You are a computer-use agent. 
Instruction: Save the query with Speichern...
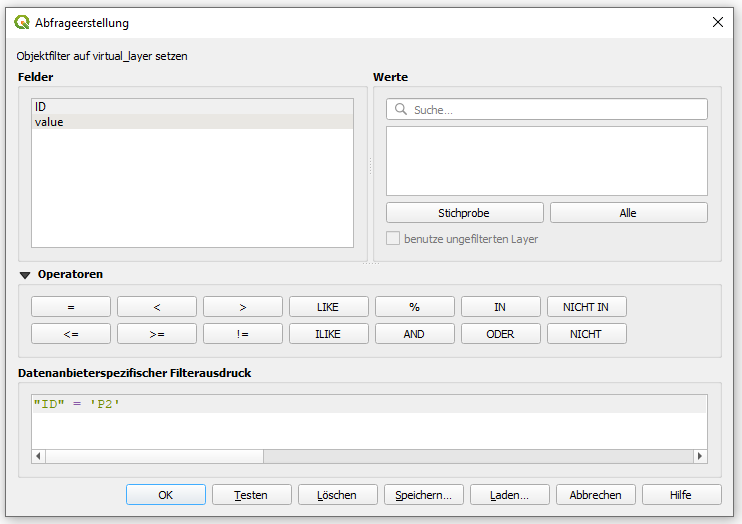click(x=424, y=495)
